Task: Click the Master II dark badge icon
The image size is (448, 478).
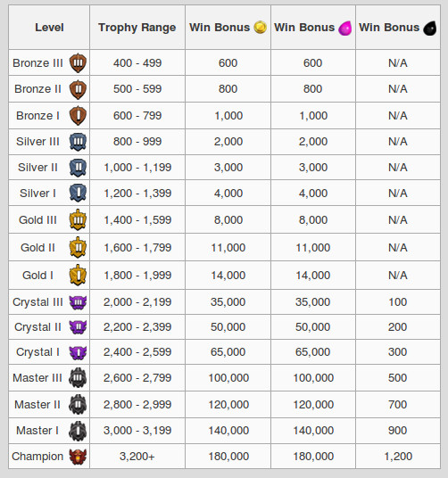Action: 78,405
